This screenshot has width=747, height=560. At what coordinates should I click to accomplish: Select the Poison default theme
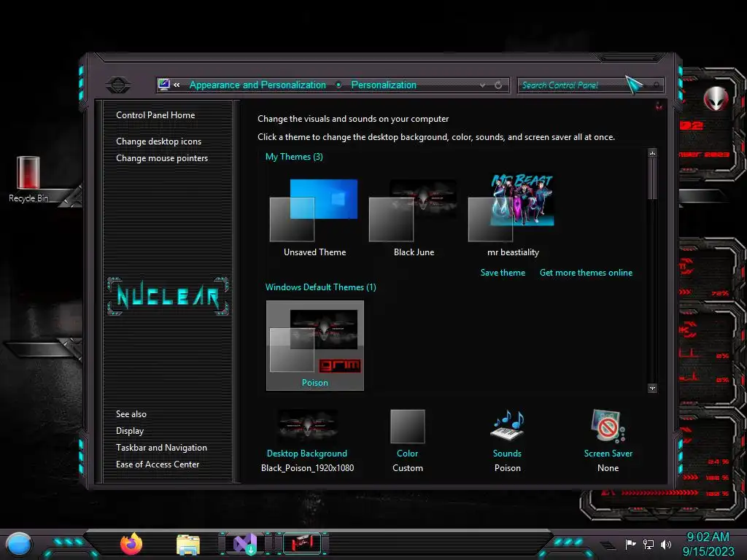(315, 345)
